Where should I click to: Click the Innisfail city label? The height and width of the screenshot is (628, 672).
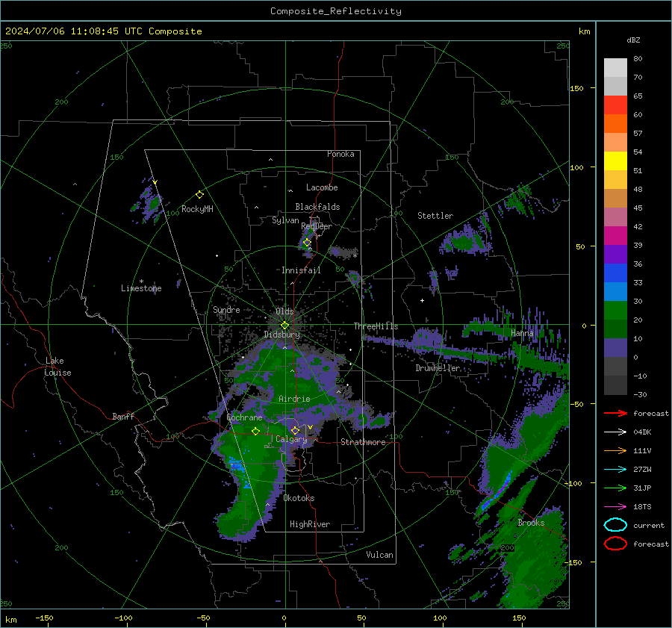pyautogui.click(x=301, y=270)
